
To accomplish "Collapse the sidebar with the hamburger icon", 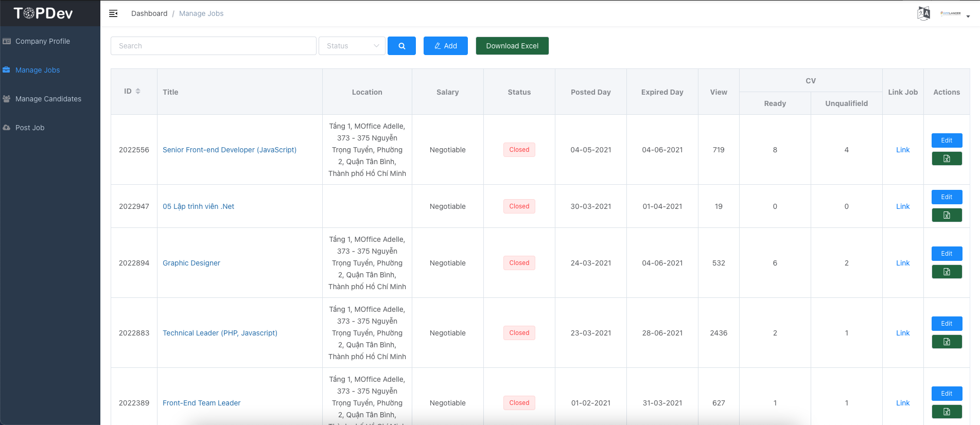I will click(x=113, y=13).
